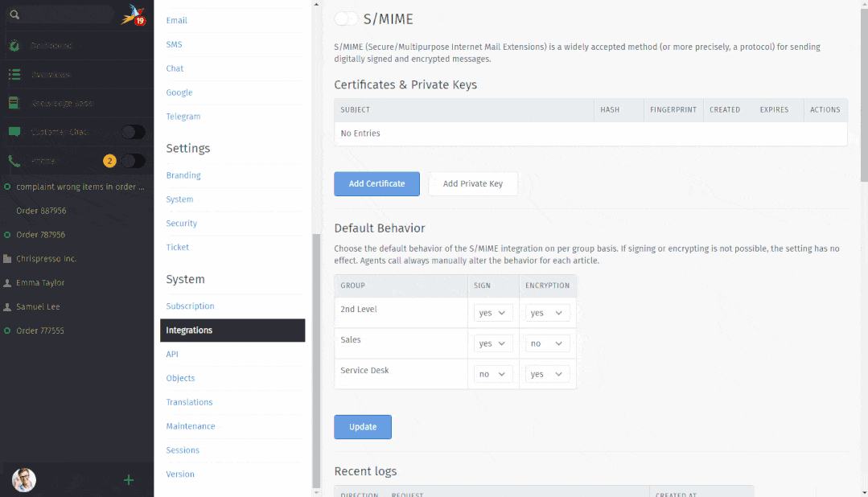Open Sessions page
The image size is (868, 497).
pyautogui.click(x=183, y=450)
